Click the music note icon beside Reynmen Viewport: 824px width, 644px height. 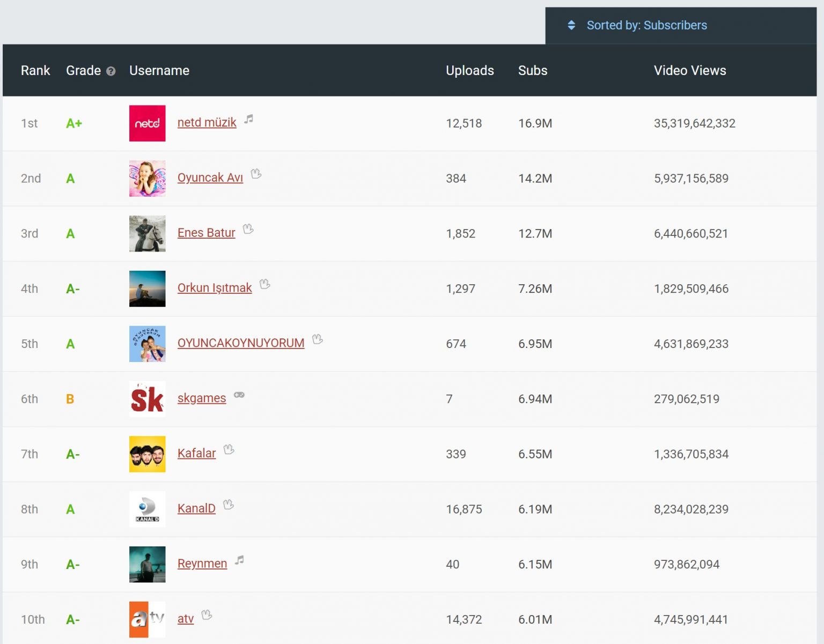point(239,560)
